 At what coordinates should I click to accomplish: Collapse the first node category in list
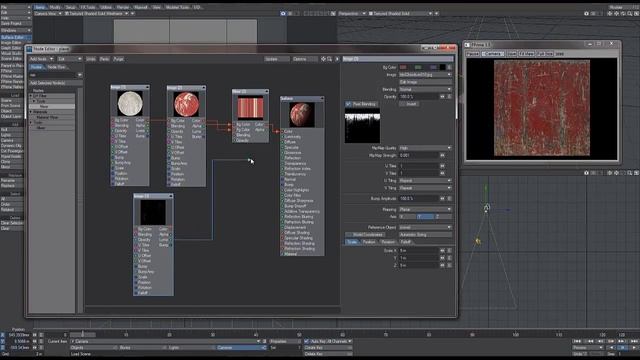tap(31, 96)
